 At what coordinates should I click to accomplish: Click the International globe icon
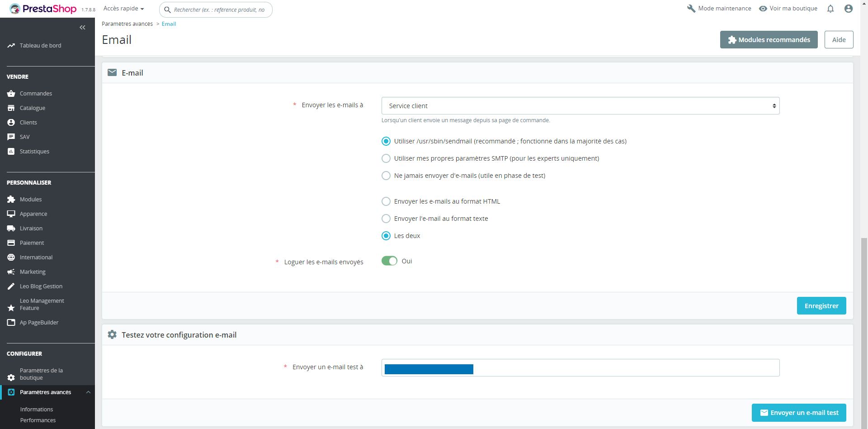pyautogui.click(x=11, y=257)
